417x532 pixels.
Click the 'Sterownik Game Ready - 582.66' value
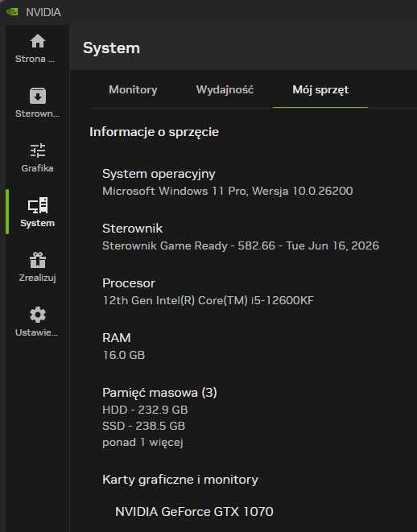pos(188,245)
